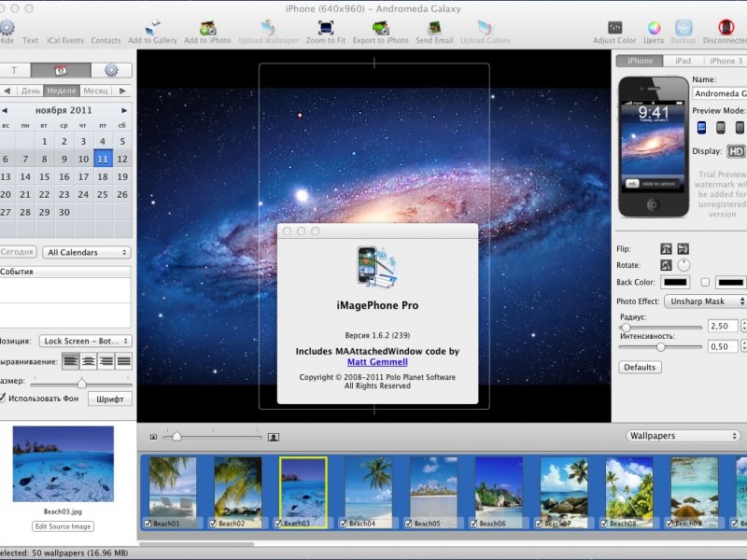Screen dimensions: 747x560
Task: Flip image horizontally icon
Action: tap(666, 248)
